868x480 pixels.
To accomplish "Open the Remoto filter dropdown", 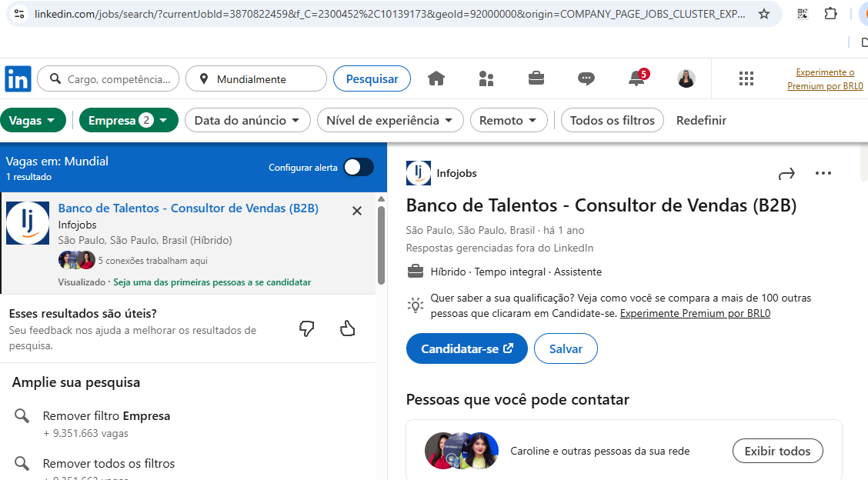I will coord(509,120).
